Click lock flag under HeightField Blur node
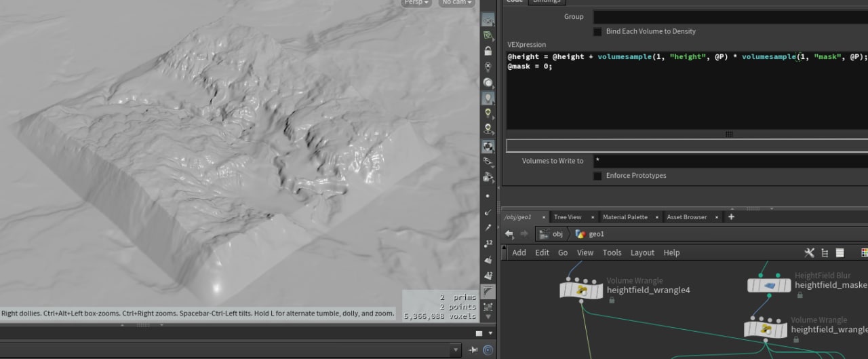868x359 pixels. pyautogui.click(x=799, y=296)
